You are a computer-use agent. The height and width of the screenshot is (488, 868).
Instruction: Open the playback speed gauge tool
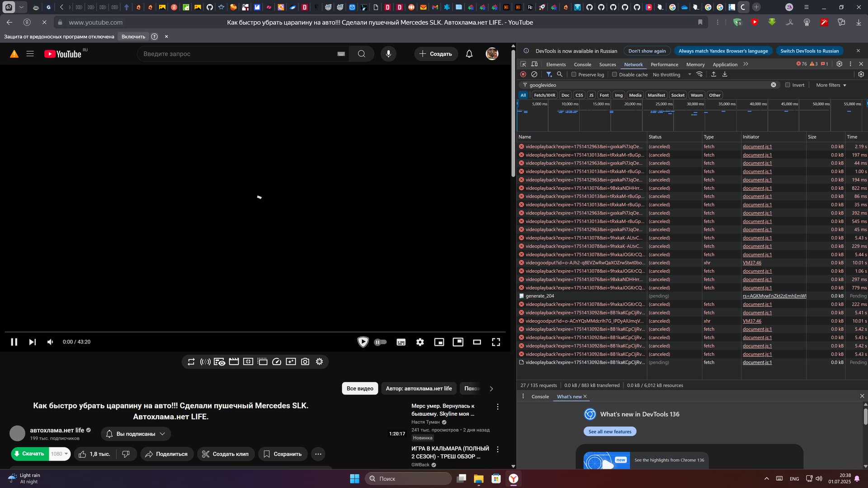[x=277, y=361]
